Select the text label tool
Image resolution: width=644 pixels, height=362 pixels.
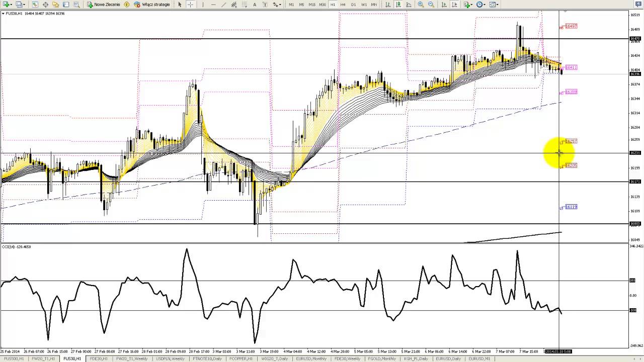coord(265,5)
